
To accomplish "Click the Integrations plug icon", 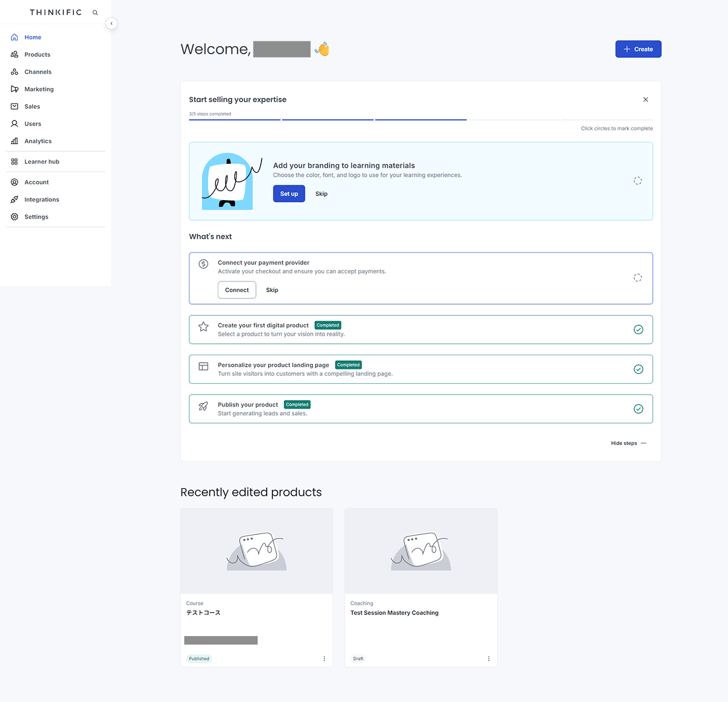I will click(x=15, y=200).
